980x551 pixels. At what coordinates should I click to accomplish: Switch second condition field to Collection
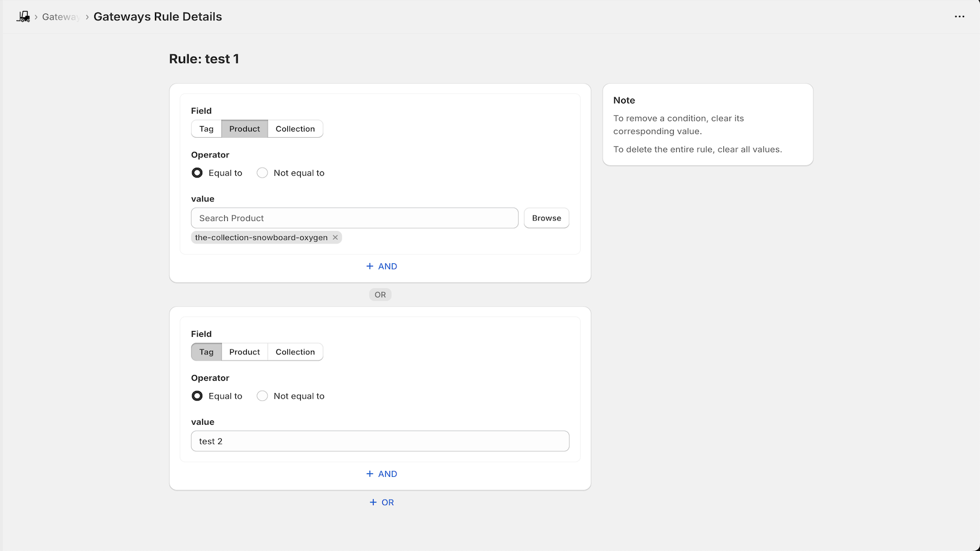click(295, 352)
